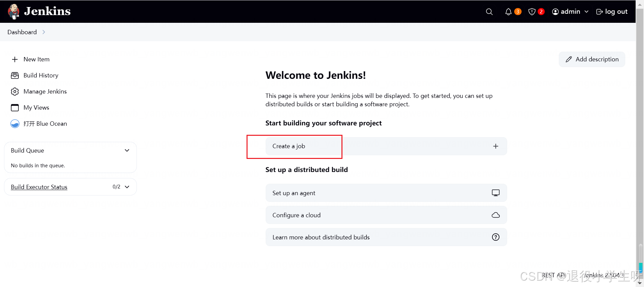Click 'No builds in the queue.' text

coord(38,166)
